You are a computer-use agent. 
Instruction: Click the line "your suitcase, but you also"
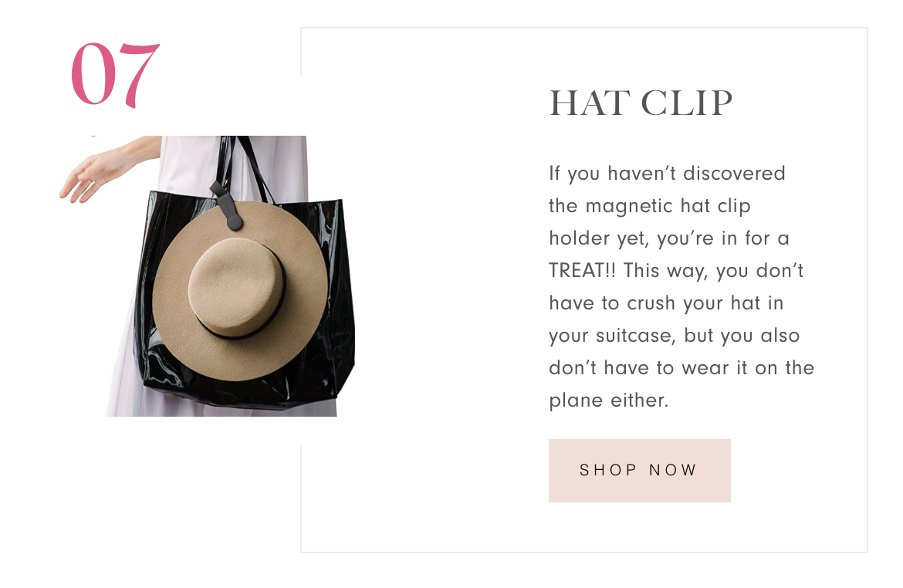675,336
